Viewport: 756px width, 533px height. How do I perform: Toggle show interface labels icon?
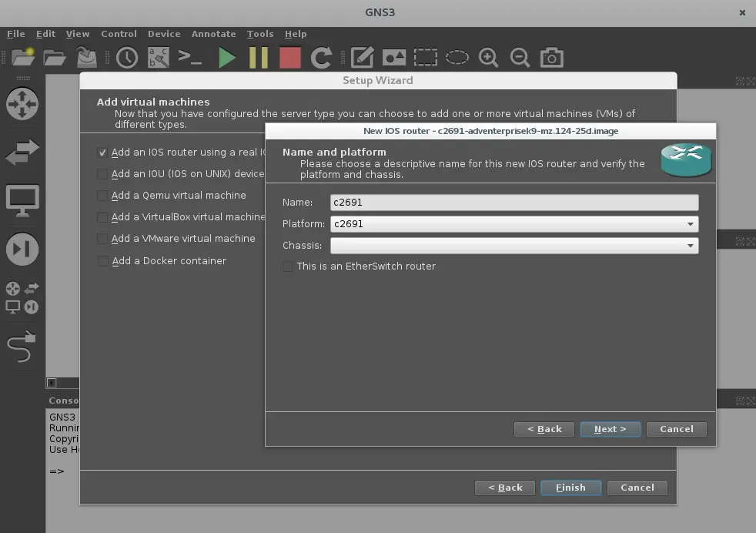pos(159,58)
